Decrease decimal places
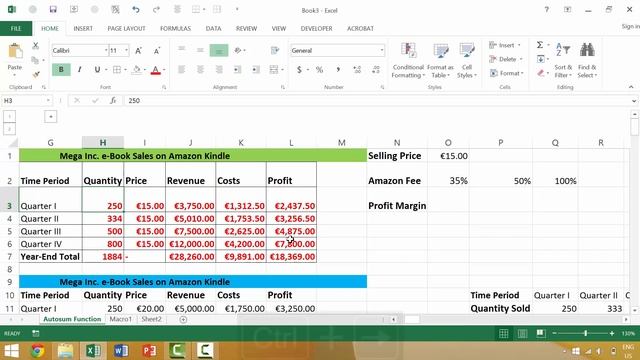640x360 pixels. [376, 70]
